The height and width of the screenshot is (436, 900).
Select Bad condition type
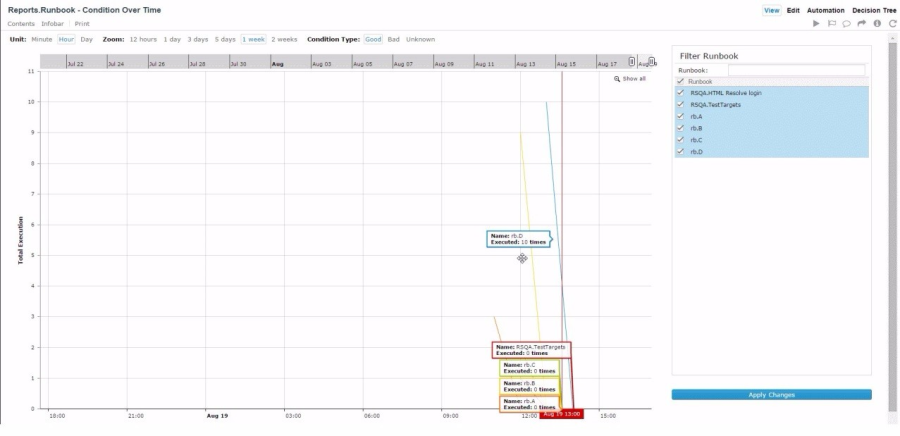click(x=393, y=39)
